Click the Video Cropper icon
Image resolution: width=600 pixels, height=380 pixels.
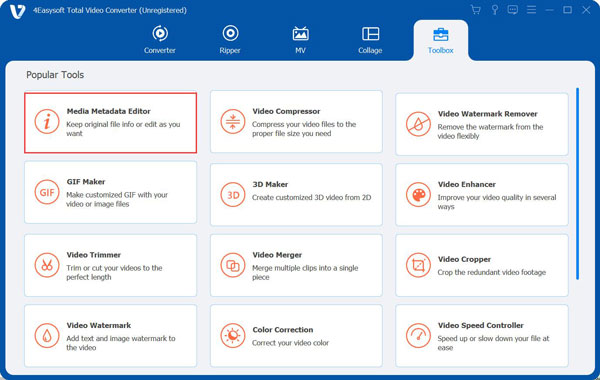pyautogui.click(x=418, y=265)
